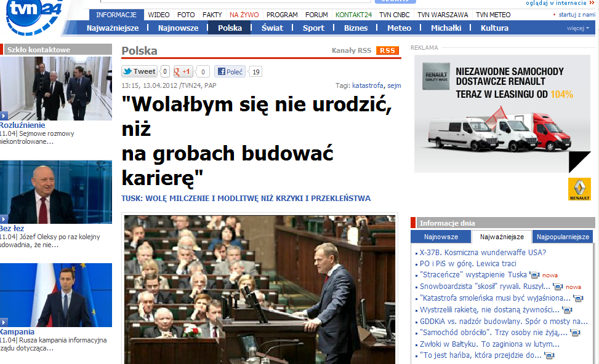This screenshot has width=599, height=364.
Task: Go to TVN CNBC
Action: coord(394,15)
